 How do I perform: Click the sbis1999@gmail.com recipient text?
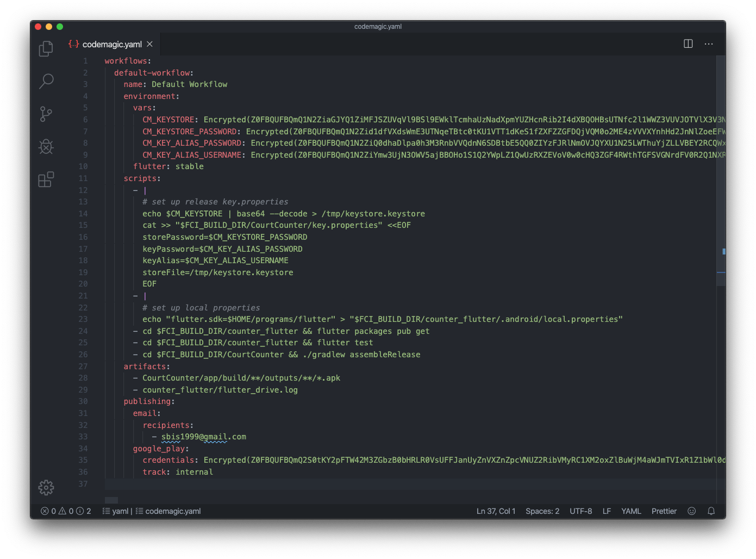[x=203, y=437]
